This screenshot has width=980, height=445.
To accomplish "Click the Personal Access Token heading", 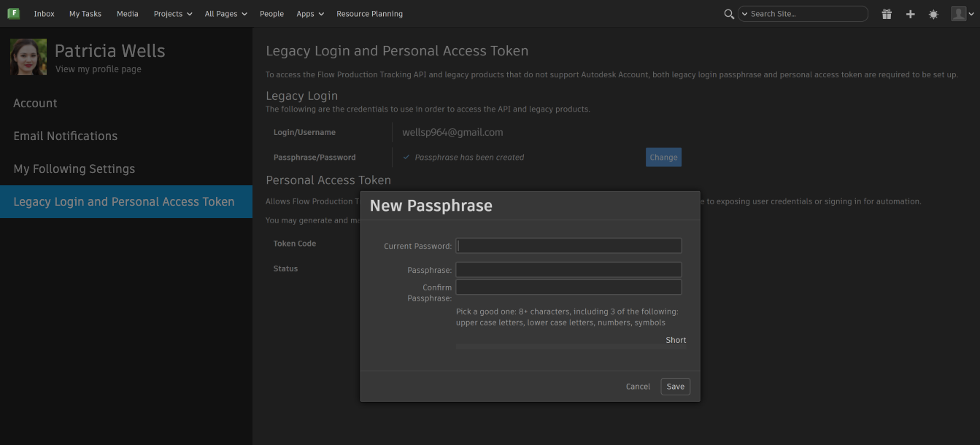I will 328,180.
